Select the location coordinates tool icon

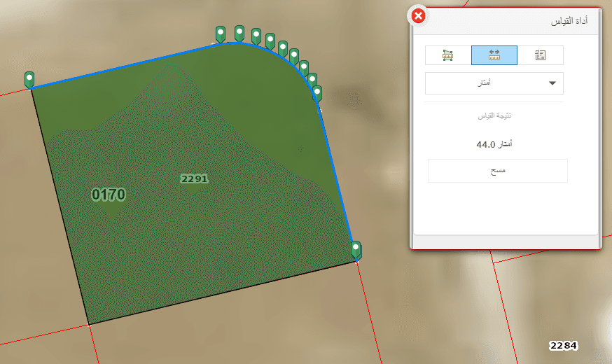[x=540, y=55]
